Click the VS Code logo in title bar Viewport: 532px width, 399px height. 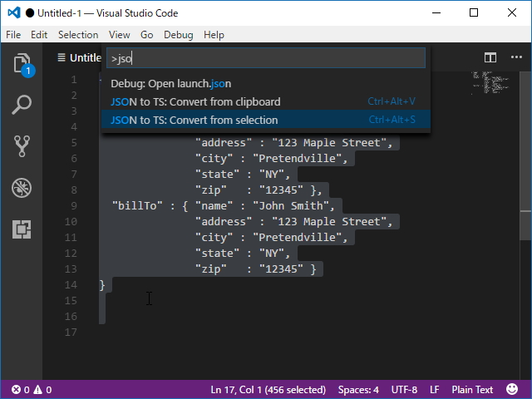pyautogui.click(x=14, y=13)
